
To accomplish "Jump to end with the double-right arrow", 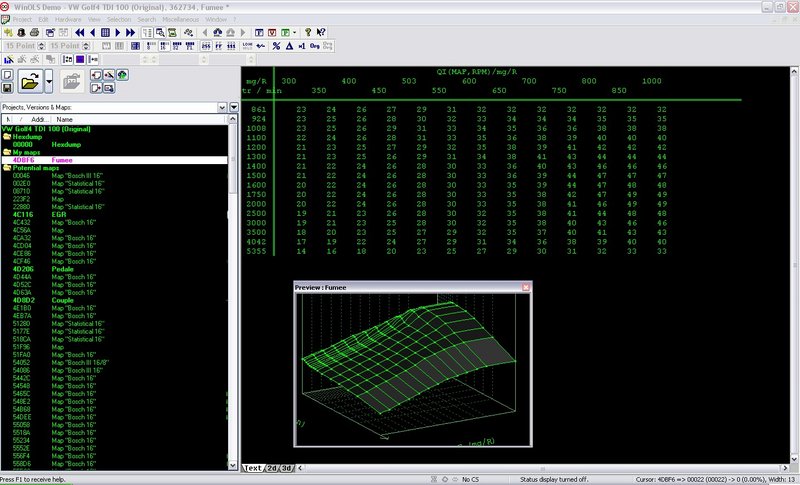I will pyautogui.click(x=131, y=33).
